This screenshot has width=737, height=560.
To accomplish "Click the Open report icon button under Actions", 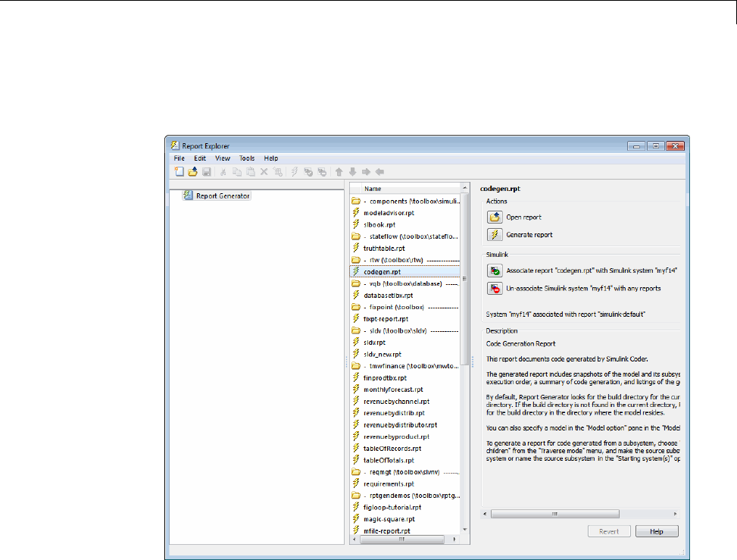I will [x=495, y=217].
